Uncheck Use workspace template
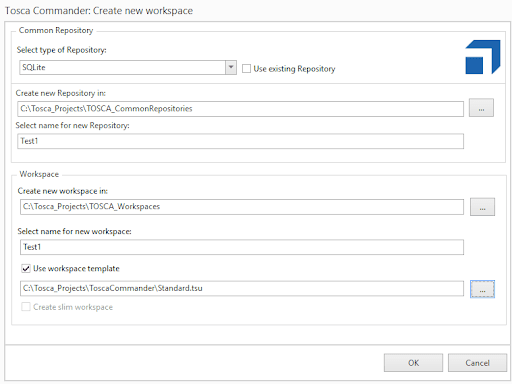512x384 pixels. click(26, 268)
